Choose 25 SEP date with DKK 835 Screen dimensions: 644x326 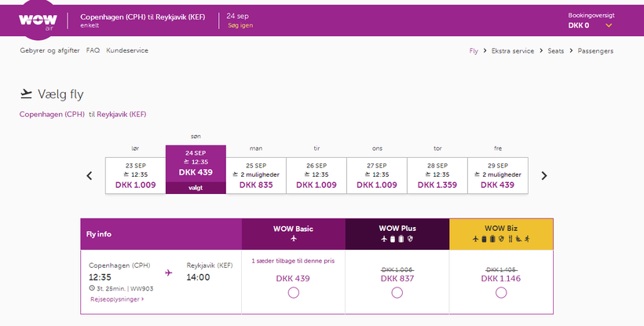coord(255,176)
